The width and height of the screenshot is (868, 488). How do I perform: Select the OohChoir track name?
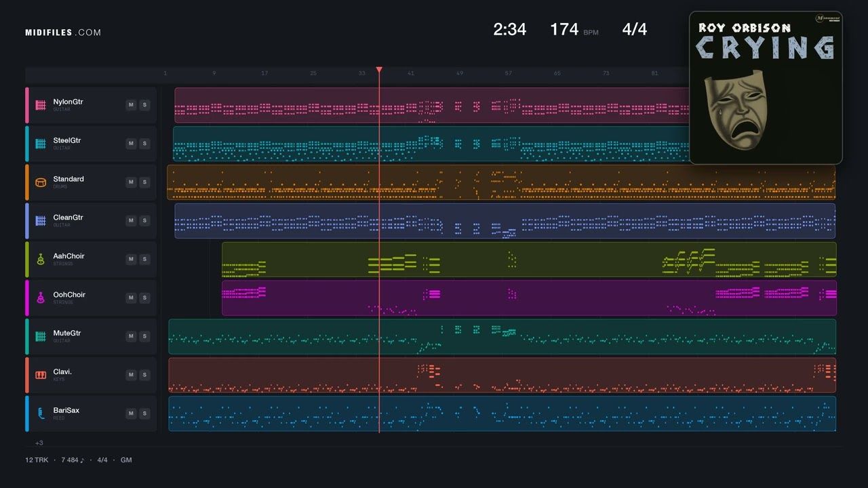pyautogui.click(x=69, y=295)
